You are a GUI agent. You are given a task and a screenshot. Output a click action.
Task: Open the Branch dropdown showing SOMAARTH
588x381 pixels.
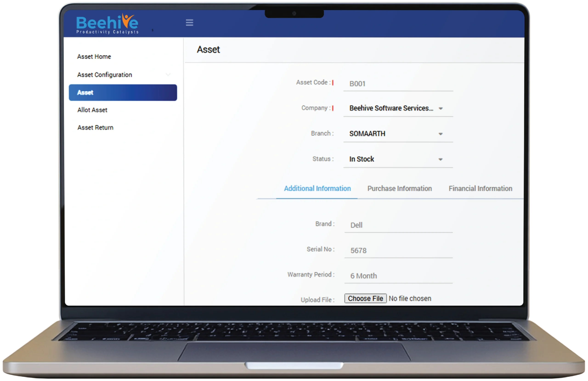(398, 134)
